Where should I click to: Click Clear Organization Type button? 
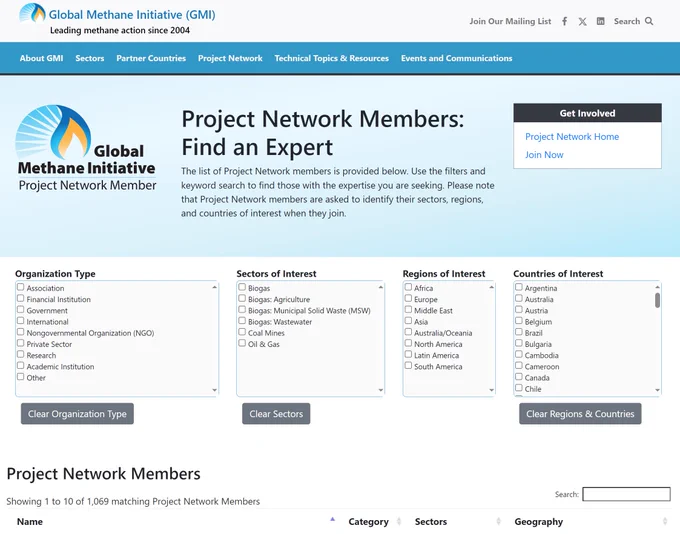coord(77,414)
